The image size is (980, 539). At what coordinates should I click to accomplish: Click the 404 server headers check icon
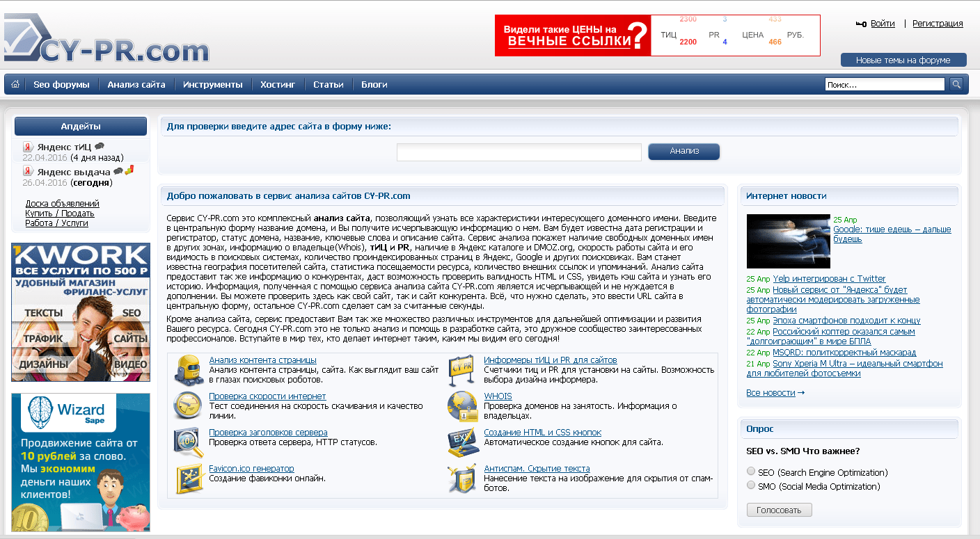click(x=188, y=442)
